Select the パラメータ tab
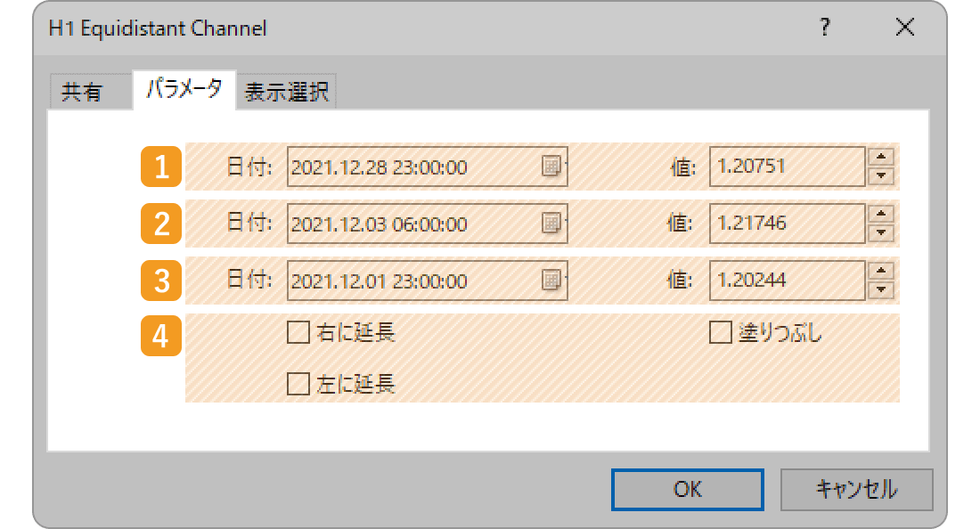The height and width of the screenshot is (529, 980). click(184, 89)
